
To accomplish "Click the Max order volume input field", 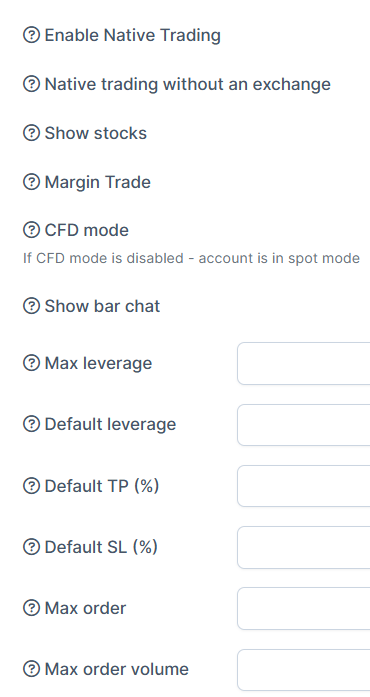I will (x=304, y=669).
